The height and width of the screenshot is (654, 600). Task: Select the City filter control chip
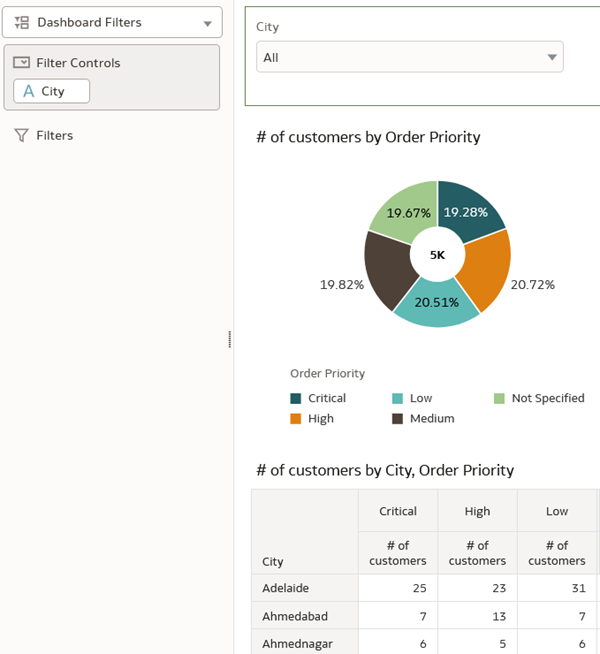pos(51,91)
